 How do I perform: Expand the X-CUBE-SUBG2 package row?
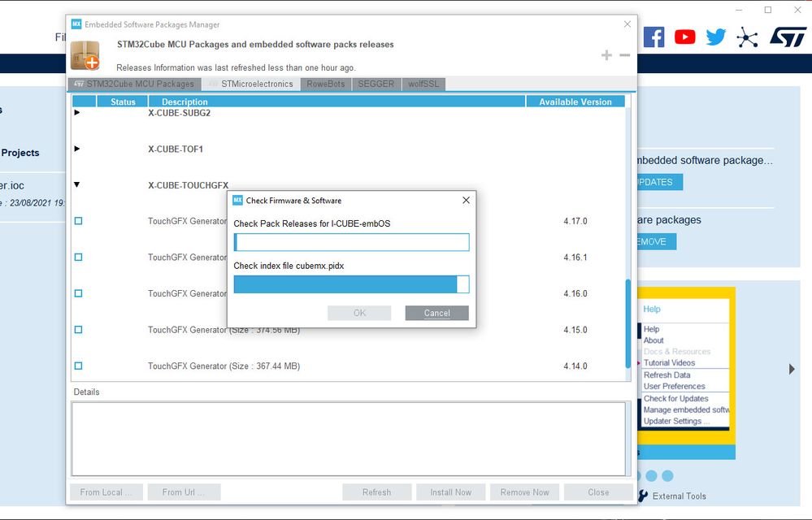pos(76,112)
